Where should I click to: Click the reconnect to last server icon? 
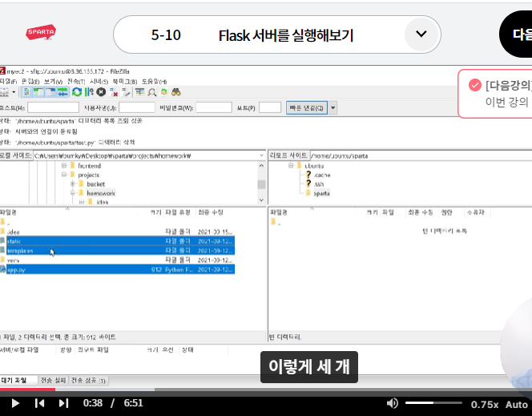click(x=126, y=92)
